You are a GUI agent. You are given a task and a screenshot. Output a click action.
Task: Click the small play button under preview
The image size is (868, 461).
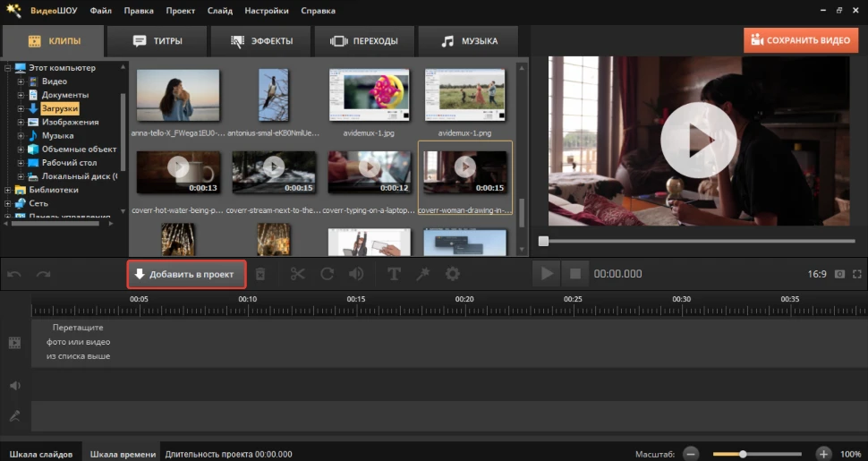point(547,274)
